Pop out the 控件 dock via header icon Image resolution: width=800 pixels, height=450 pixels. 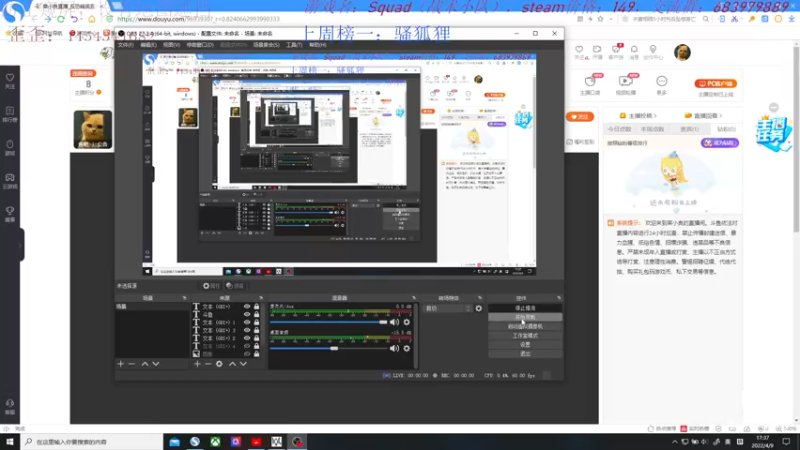559,298
